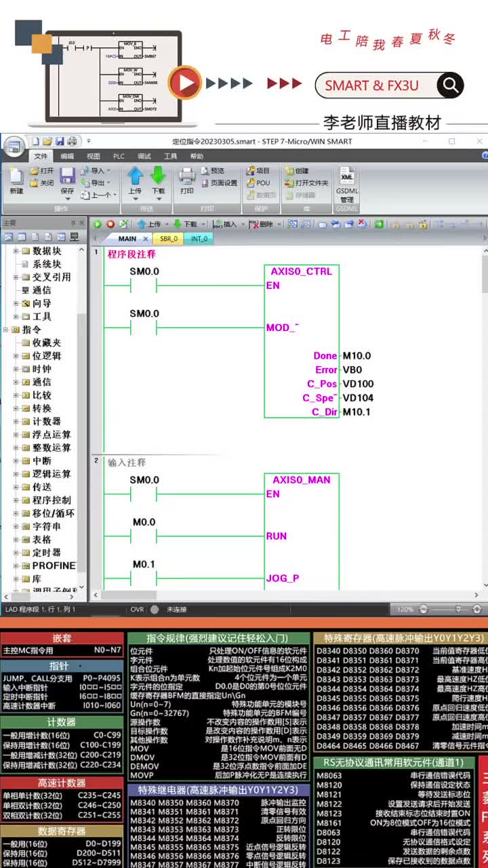Click the quick access Print icon in the title bar

click(x=71, y=142)
